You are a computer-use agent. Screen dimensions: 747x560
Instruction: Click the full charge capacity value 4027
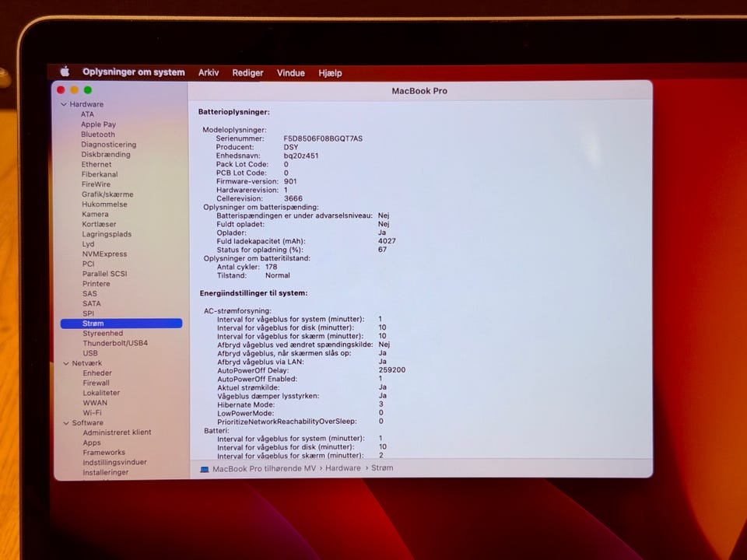tap(387, 241)
